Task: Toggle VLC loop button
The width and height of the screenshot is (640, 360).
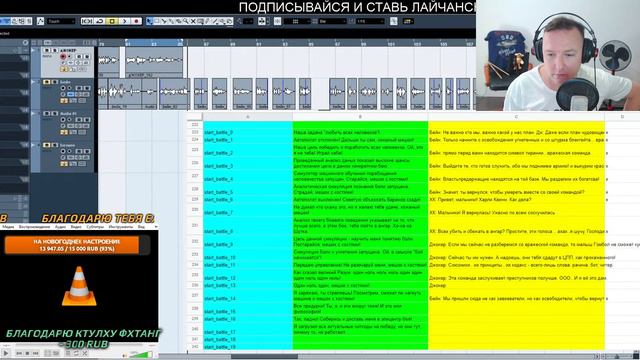Action: [76, 353]
